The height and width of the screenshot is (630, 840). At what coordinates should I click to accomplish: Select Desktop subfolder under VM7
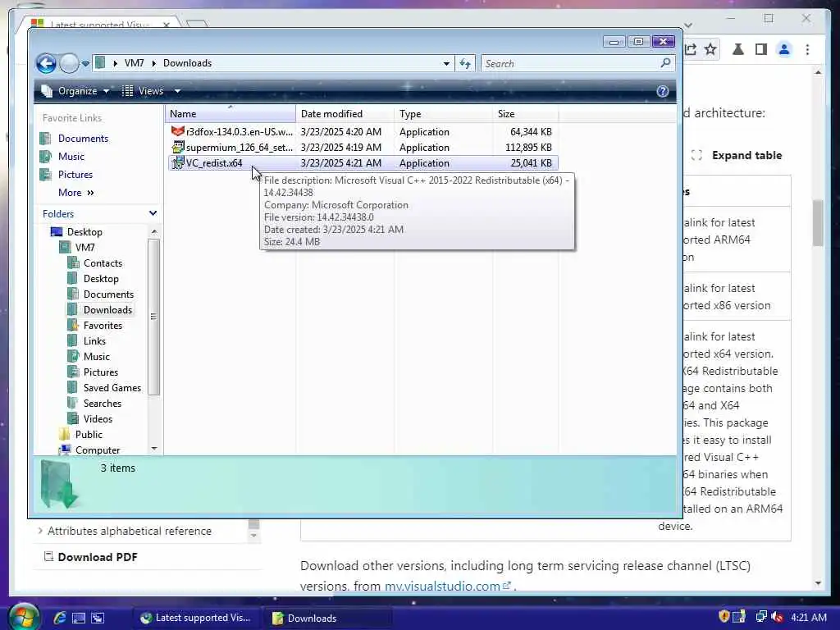tap(101, 279)
